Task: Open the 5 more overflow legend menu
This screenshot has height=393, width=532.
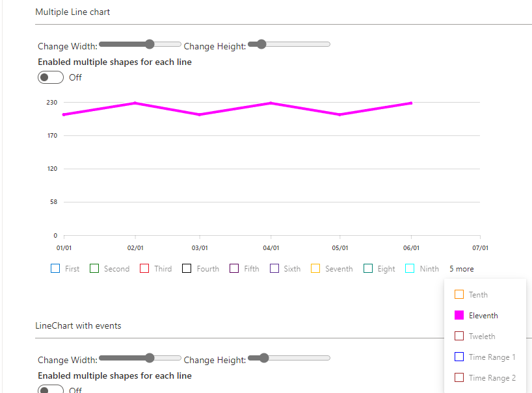Action: click(x=461, y=268)
